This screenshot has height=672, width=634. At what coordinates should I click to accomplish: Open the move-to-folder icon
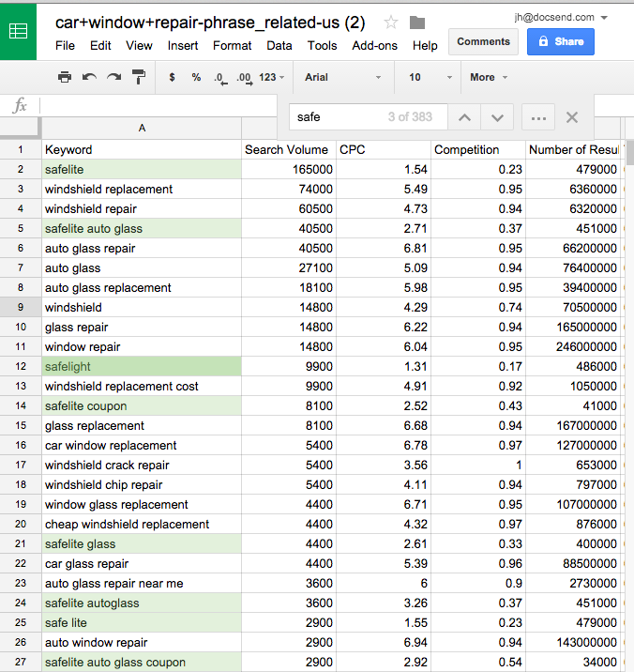pyautogui.click(x=417, y=23)
